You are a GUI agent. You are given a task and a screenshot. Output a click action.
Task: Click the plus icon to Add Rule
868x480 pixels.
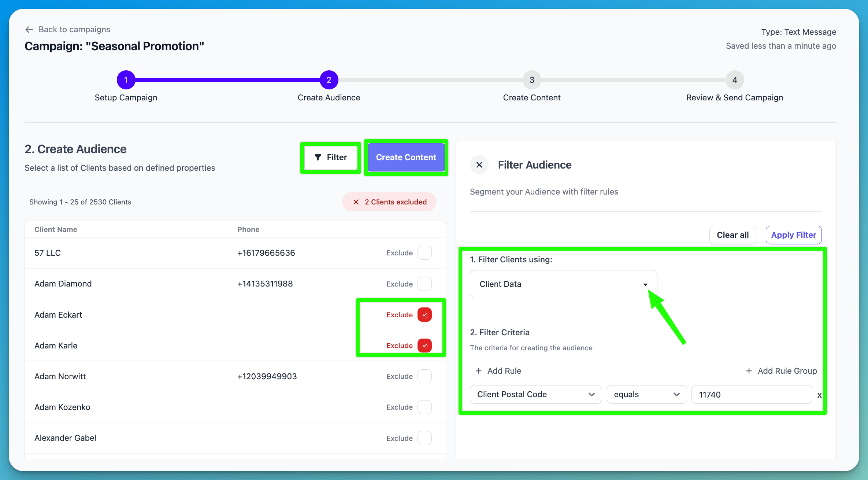pyautogui.click(x=479, y=371)
